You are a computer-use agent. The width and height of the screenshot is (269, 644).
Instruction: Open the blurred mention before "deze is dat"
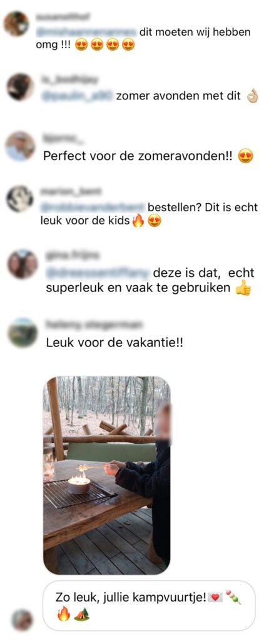tap(98, 273)
